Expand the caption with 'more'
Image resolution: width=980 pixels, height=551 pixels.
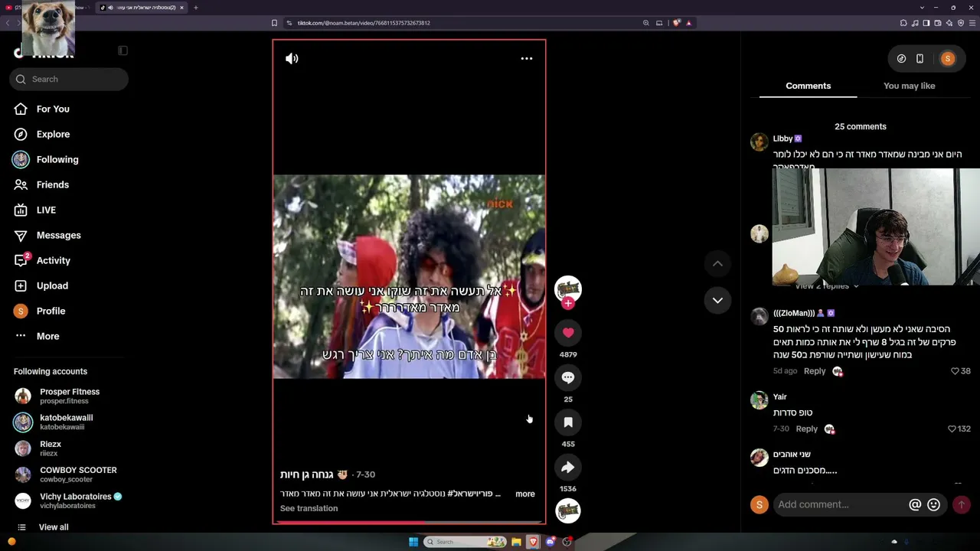click(525, 494)
